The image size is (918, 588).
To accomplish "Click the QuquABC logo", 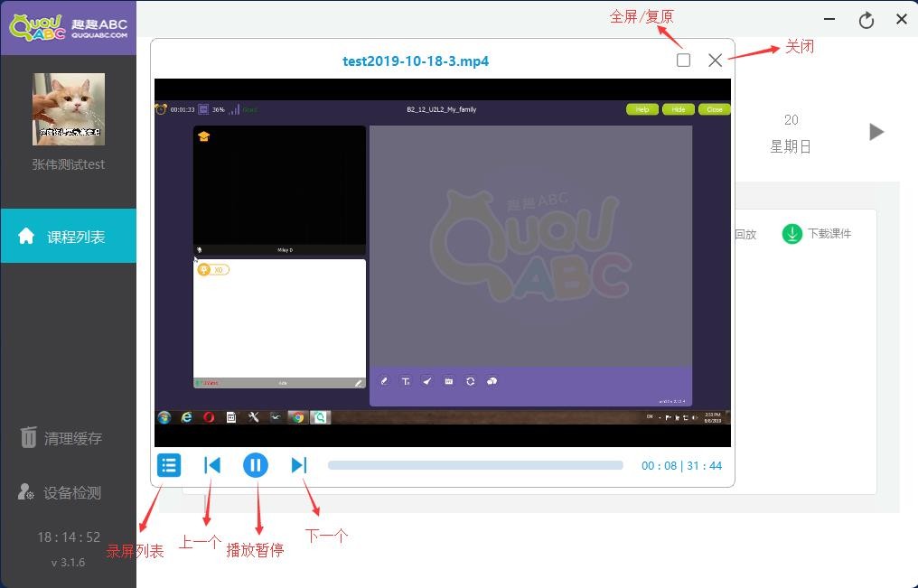I will click(68, 27).
